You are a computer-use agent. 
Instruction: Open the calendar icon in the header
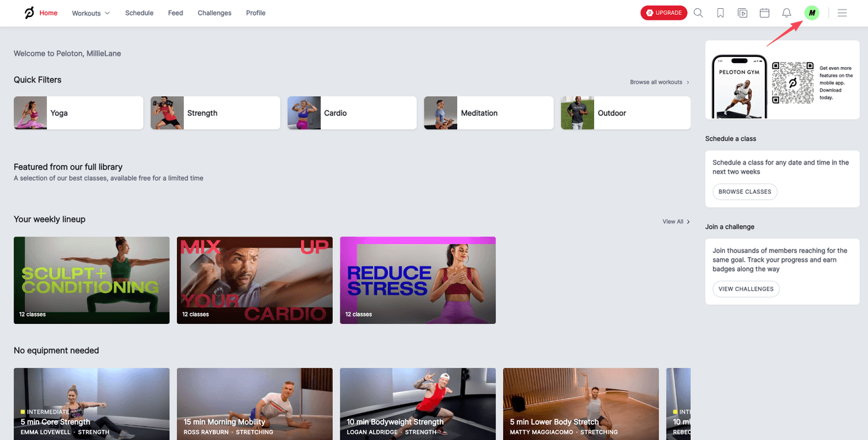[x=765, y=12]
